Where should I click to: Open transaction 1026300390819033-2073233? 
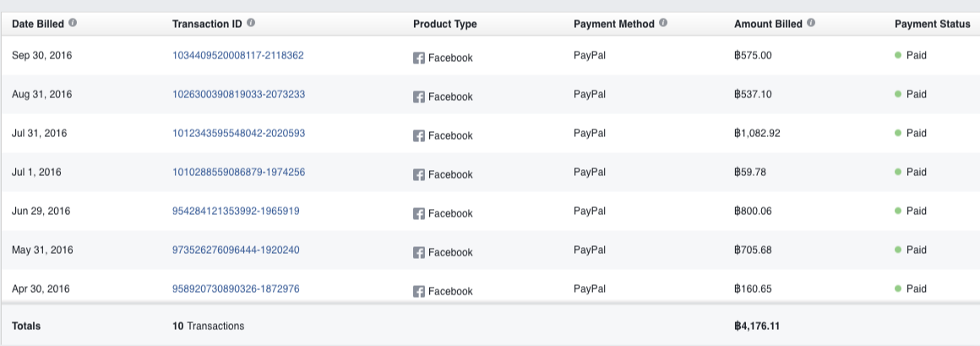(238, 95)
